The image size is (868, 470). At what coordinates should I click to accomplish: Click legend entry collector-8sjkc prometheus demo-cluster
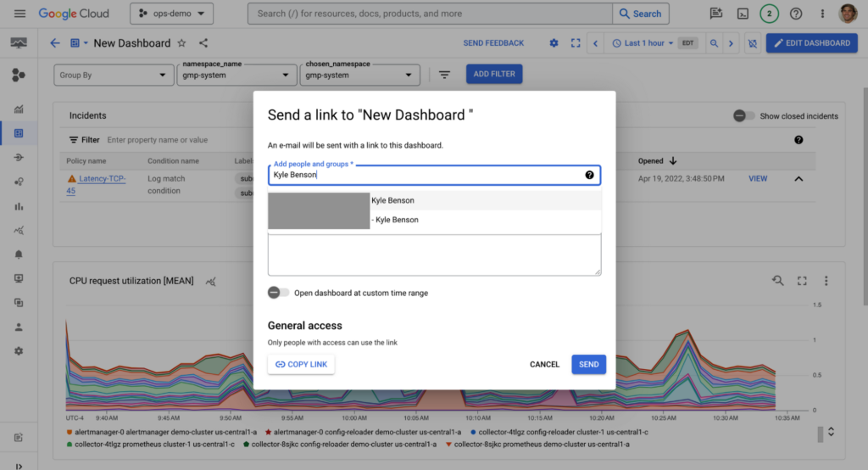[x=537, y=444]
